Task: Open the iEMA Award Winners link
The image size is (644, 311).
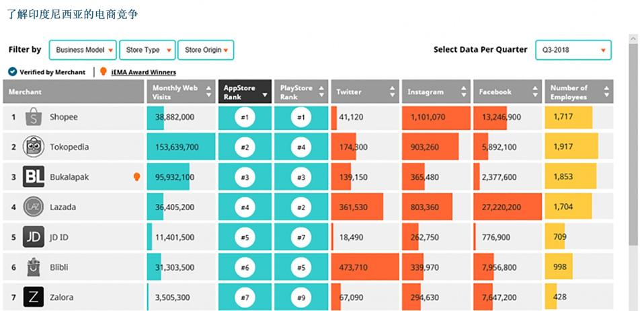Action: point(144,73)
